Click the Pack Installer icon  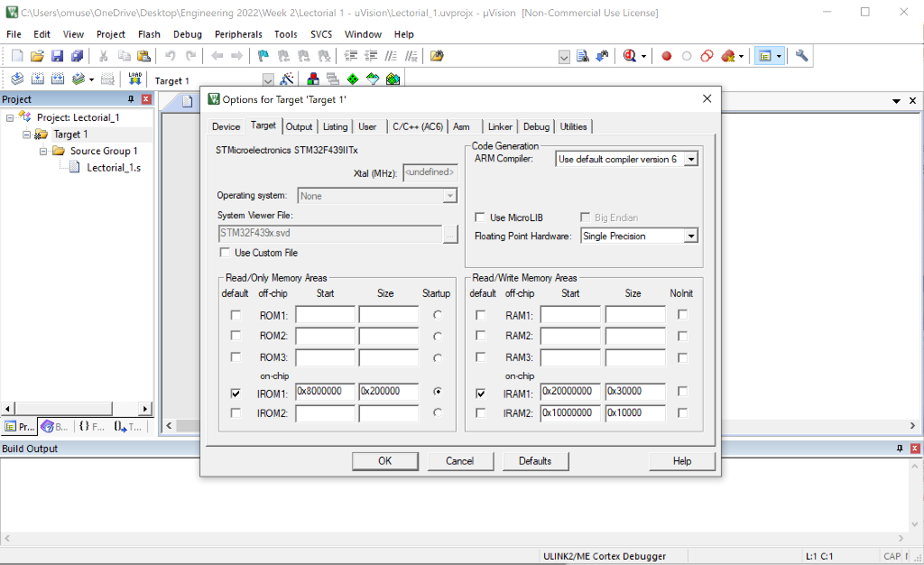point(393,79)
